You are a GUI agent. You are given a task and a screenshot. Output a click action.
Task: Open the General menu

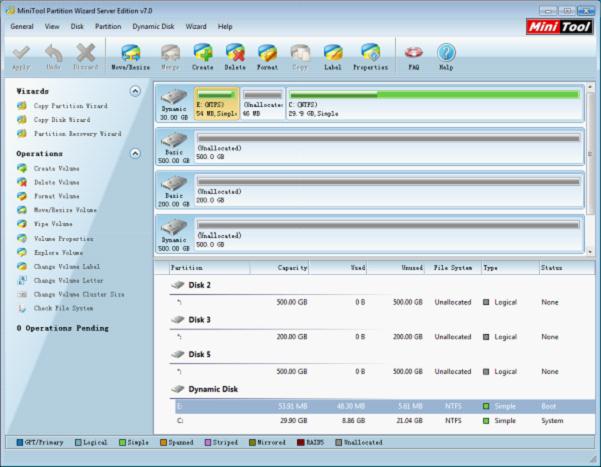pyautogui.click(x=22, y=26)
